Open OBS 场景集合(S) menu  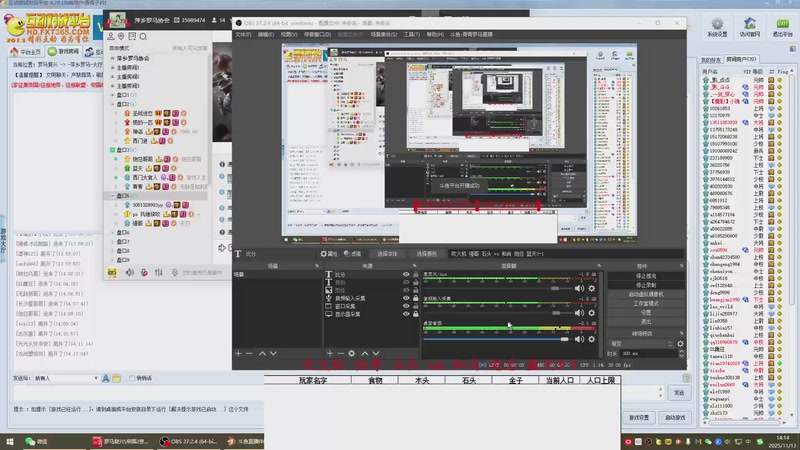click(384, 35)
